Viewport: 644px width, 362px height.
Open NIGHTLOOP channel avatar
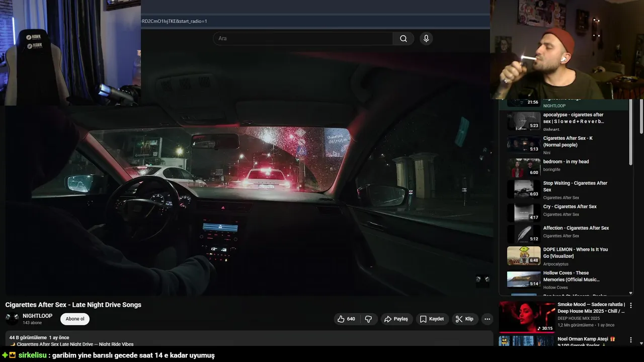[x=12, y=319]
